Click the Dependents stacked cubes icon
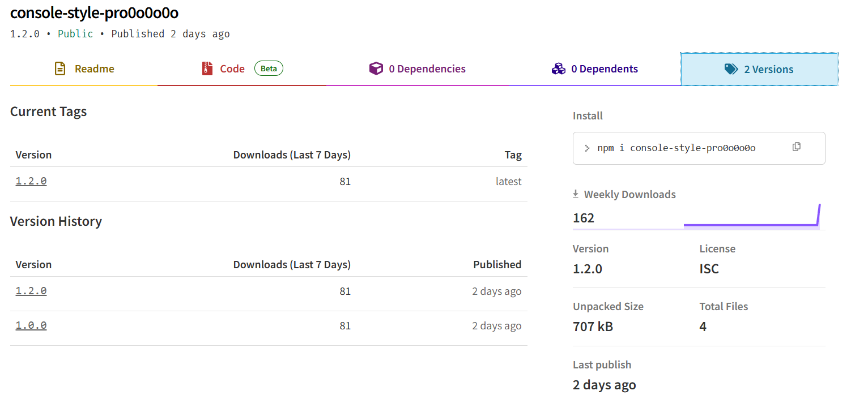Image resolution: width=868 pixels, height=395 pixels. coord(559,69)
